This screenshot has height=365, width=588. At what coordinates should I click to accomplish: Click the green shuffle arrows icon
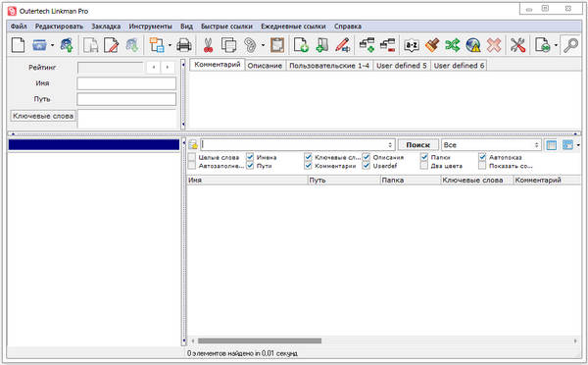pos(452,45)
